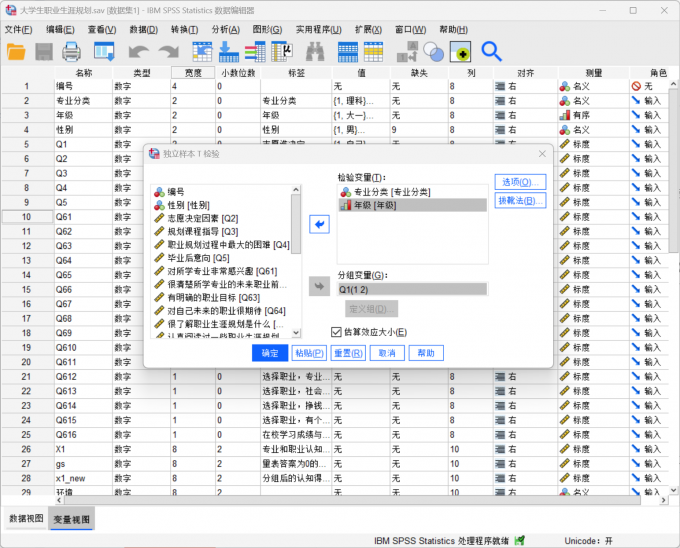Click the 取消 button in dialog
The image size is (680, 548).
387,353
